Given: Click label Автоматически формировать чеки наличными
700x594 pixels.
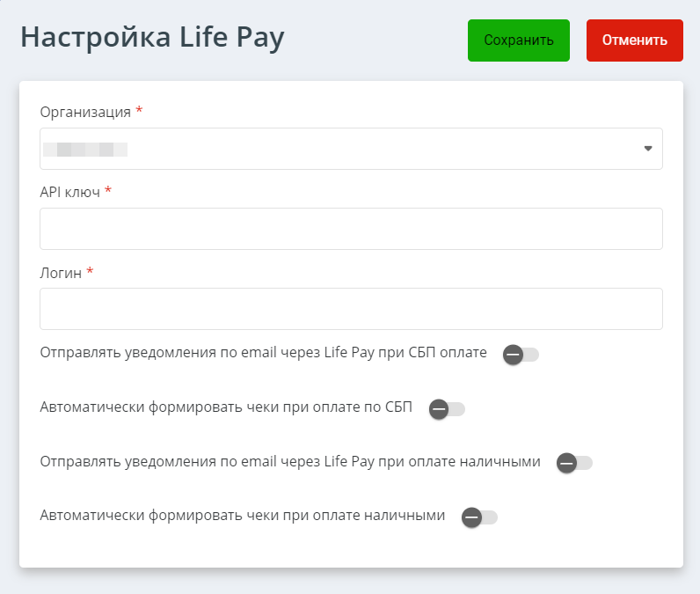Looking at the screenshot, I should pyautogui.click(x=243, y=516).
